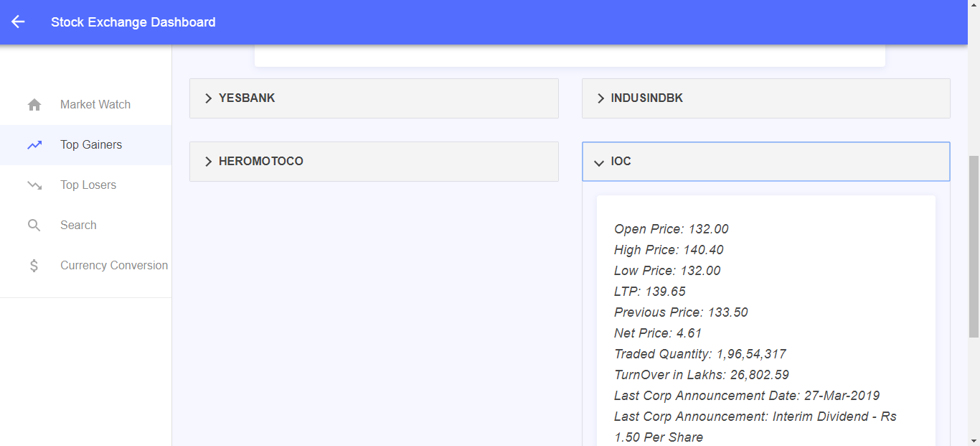Open Currency Conversion page label
980x446 pixels.
(114, 266)
